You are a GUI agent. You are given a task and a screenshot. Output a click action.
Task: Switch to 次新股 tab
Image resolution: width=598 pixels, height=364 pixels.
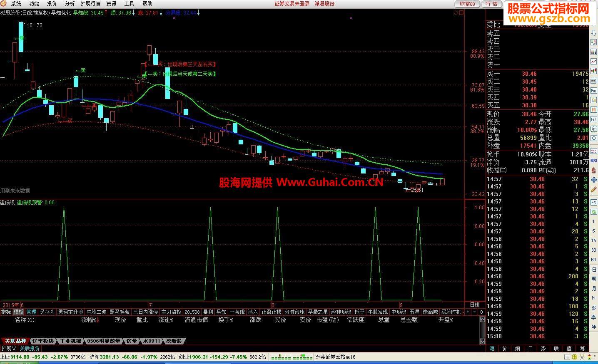174,341
